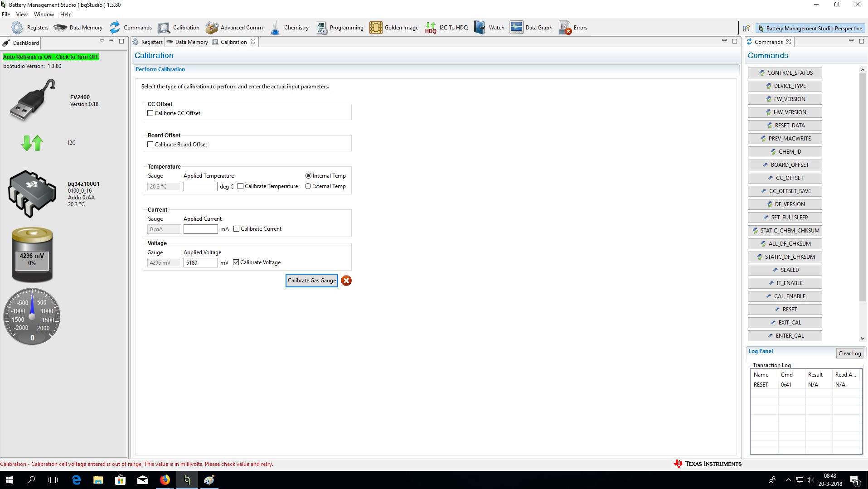The image size is (868, 489).
Task: Open Firefox from the taskbar
Action: tap(165, 480)
